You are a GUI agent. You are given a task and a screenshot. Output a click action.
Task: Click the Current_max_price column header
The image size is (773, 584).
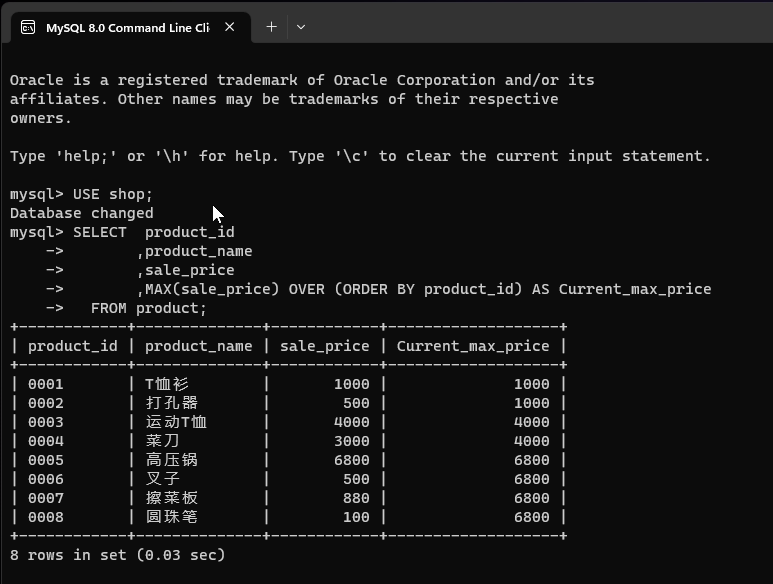coord(473,346)
